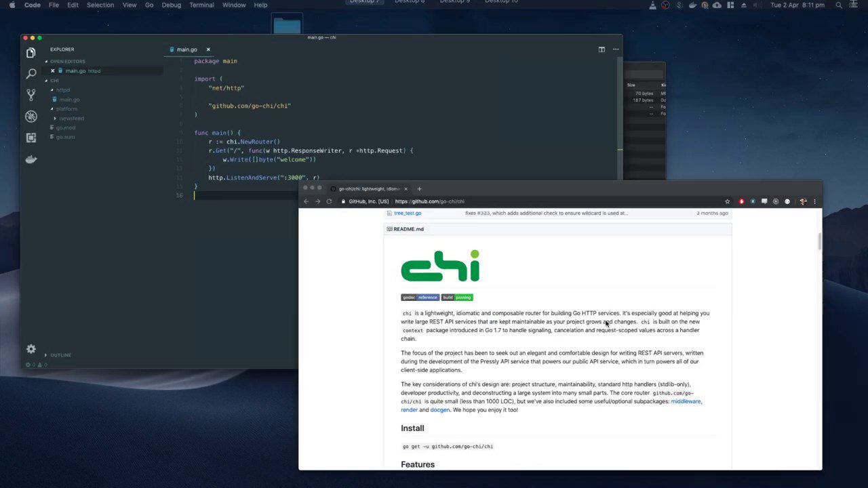This screenshot has width=868, height=488.
Task: Open the Terminal menu
Action: (x=202, y=5)
